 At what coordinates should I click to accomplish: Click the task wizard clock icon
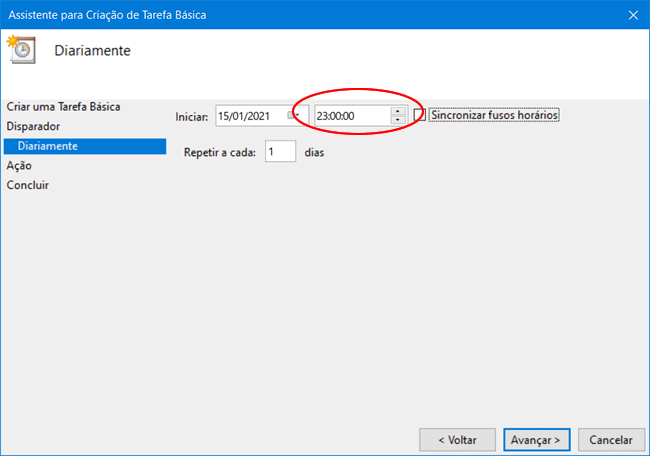pos(20,49)
